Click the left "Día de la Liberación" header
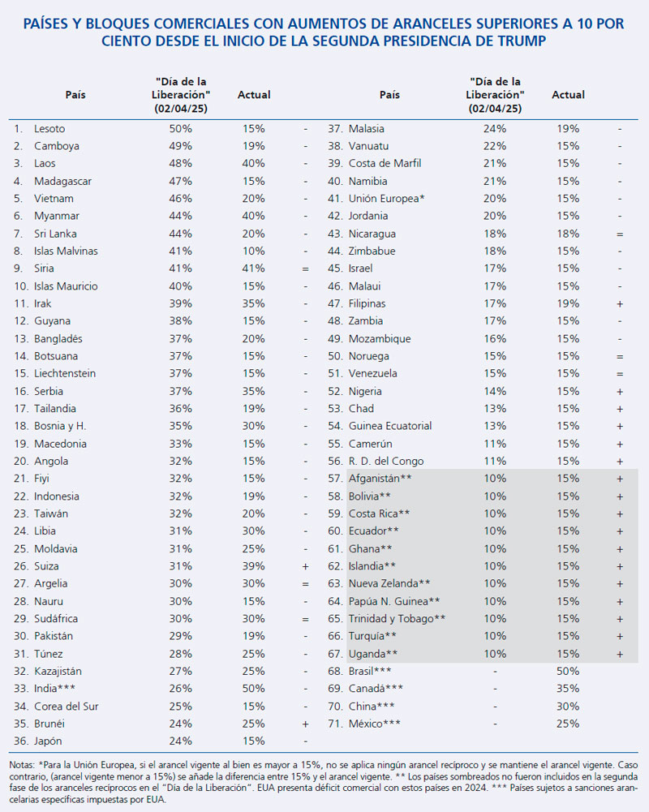Viewport: 649px width, 812px height. point(180,95)
